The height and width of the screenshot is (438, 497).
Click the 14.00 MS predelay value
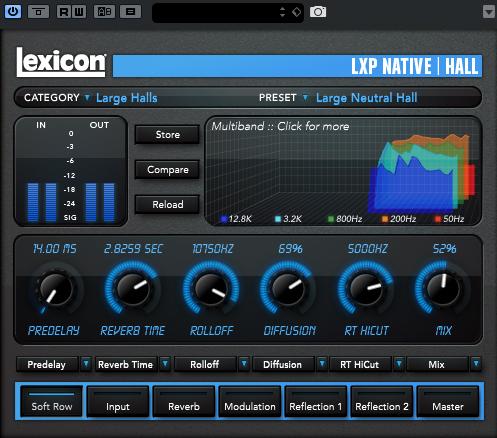click(55, 249)
